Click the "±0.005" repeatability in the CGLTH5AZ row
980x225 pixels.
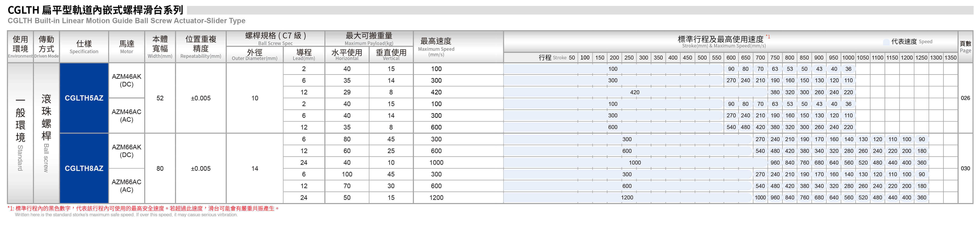pos(201,98)
